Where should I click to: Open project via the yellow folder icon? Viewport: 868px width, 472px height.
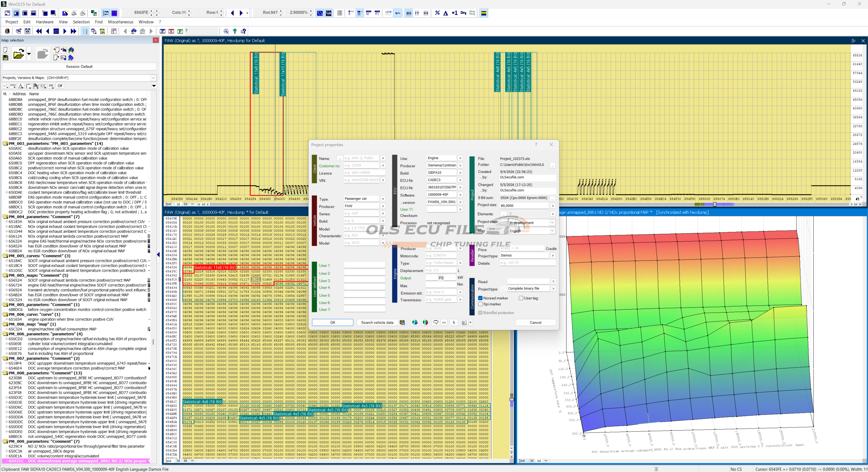pos(19,54)
